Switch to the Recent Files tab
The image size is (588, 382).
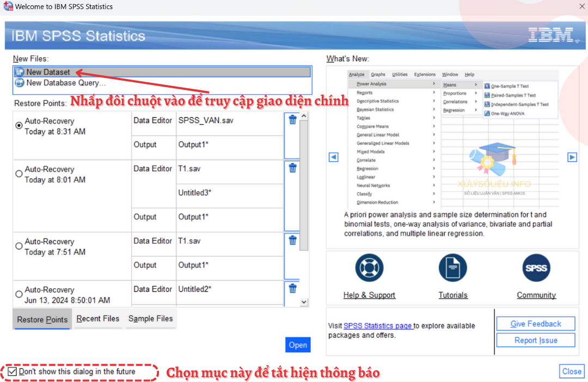[x=98, y=319]
